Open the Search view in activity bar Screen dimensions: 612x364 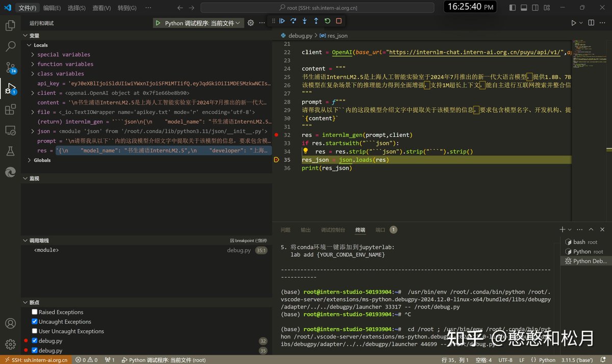[10, 46]
